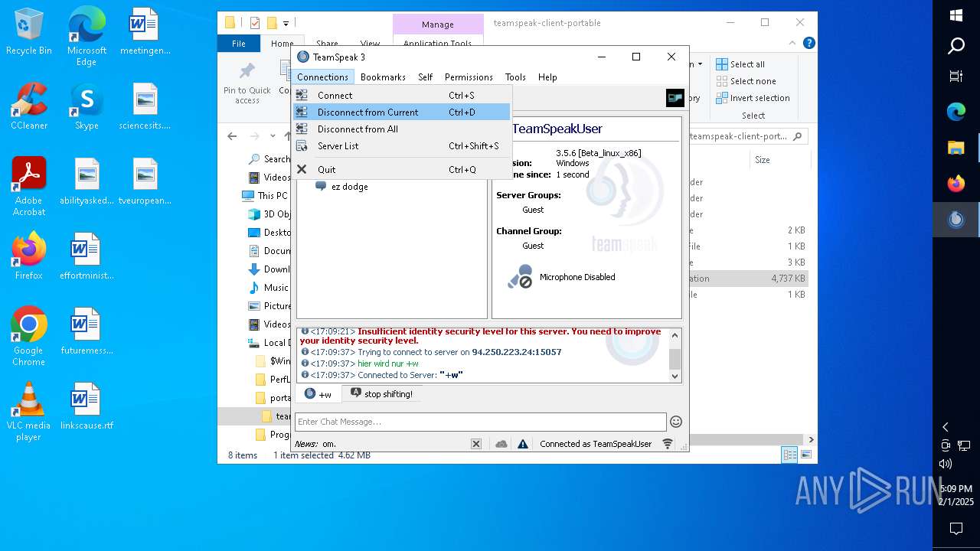Screen dimensions: 980x551
Task: Open the Skype desktop shortcut
Action: [87, 106]
